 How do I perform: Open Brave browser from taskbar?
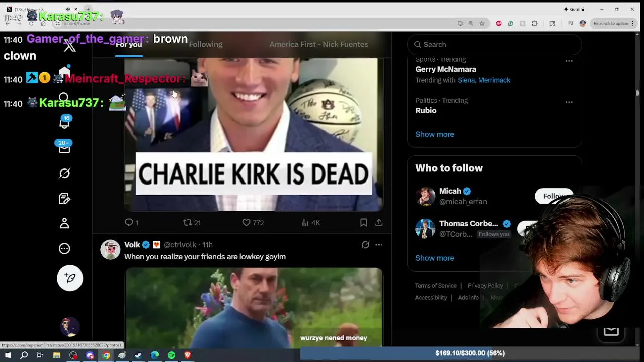(x=188, y=355)
